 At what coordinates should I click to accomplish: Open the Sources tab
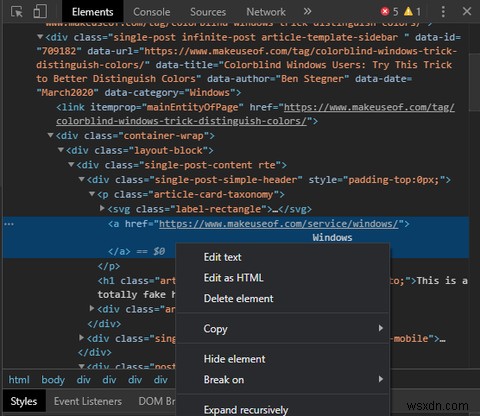[x=208, y=12]
